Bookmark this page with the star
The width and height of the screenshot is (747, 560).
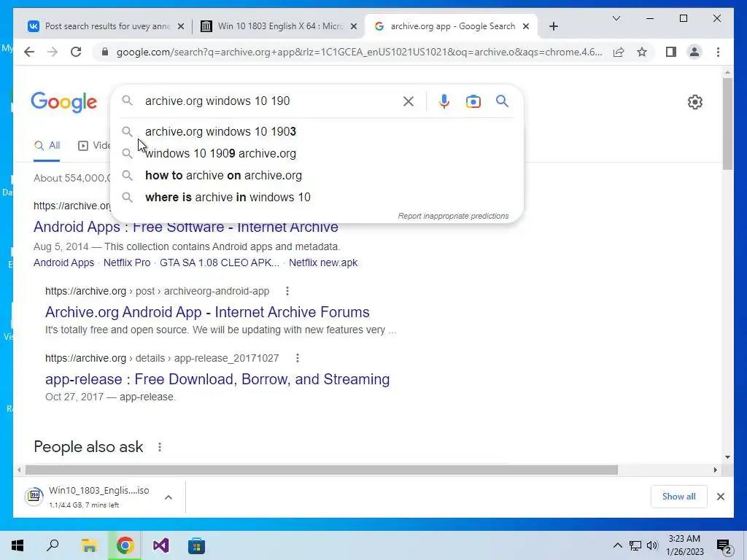click(642, 52)
